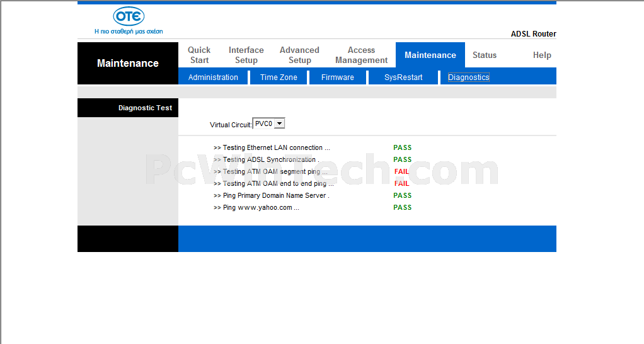Screen dimensions: 644x344
Task: Open Firmware submenu
Action: coord(338,77)
